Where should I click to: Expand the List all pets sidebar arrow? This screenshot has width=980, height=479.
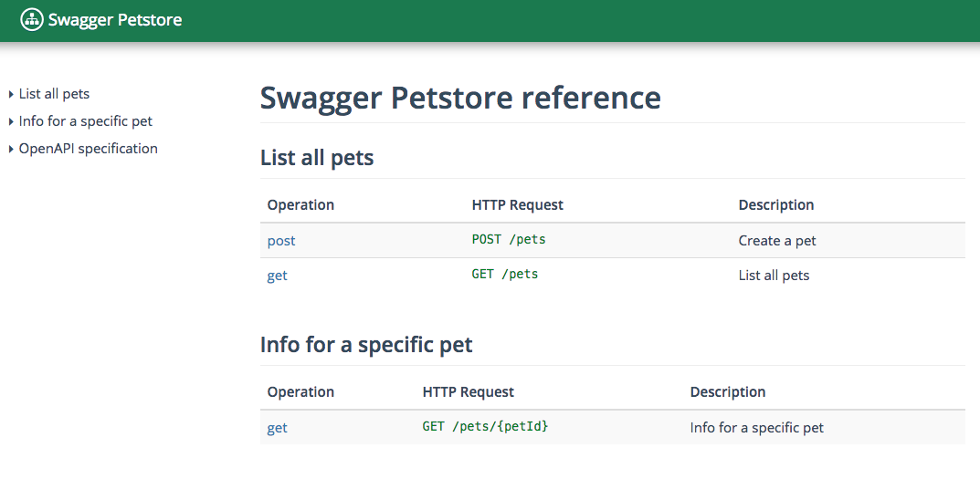coord(11,94)
